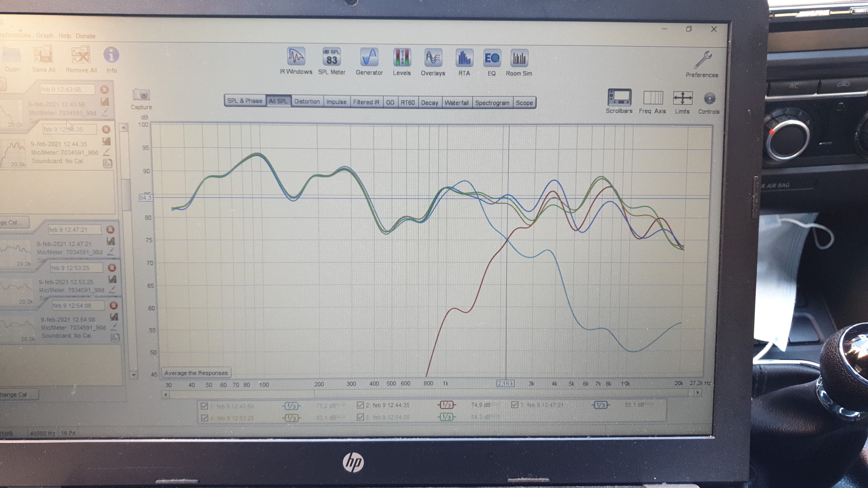Open the Spectrogram tab
This screenshot has height=488, width=868.
[492, 103]
